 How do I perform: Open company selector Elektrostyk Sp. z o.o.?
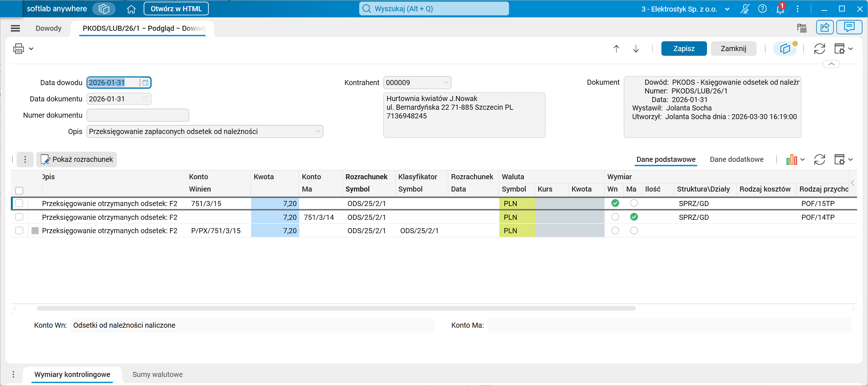[685, 9]
